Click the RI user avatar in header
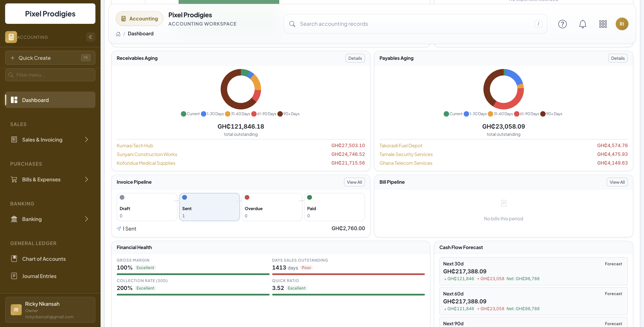The image size is (644, 327). [x=622, y=24]
